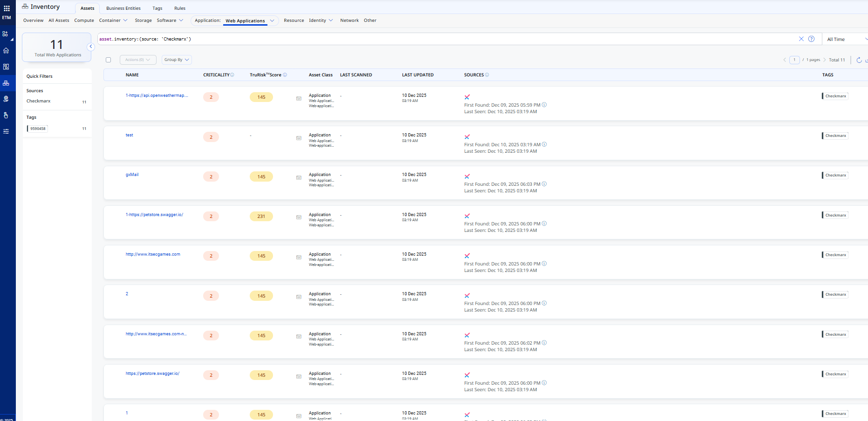Collapse the filter panel with the arrow button
Image resolution: width=868 pixels, height=421 pixels.
pos(91,47)
